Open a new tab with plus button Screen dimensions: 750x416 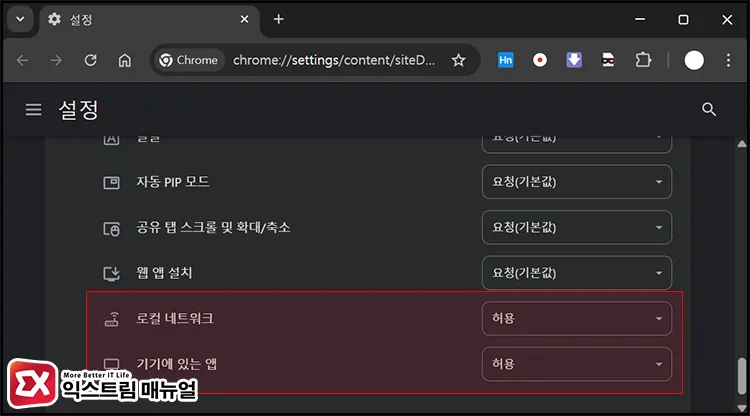(x=278, y=19)
